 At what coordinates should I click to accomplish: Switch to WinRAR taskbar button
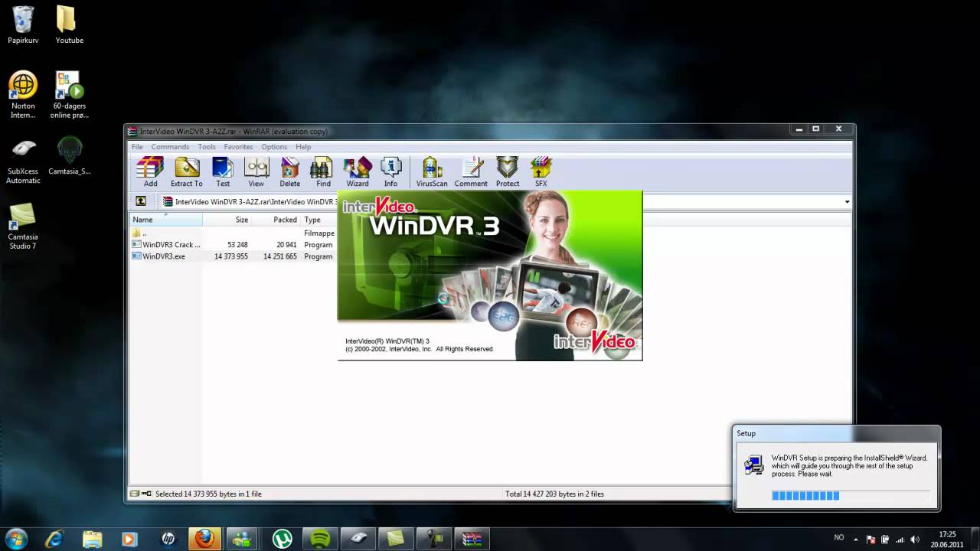coord(472,540)
